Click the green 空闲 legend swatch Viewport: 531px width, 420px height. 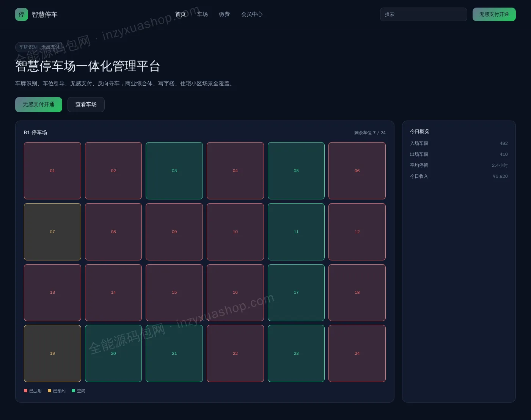point(74,391)
